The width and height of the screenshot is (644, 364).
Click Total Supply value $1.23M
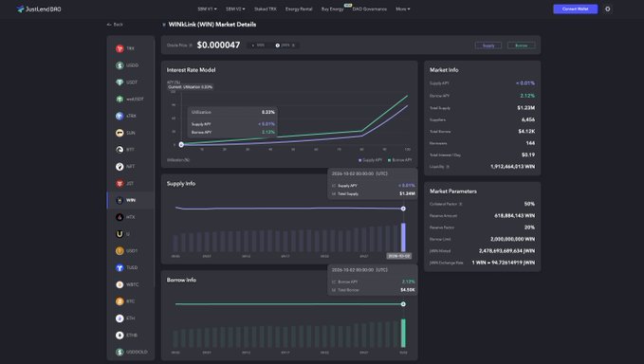(525, 108)
